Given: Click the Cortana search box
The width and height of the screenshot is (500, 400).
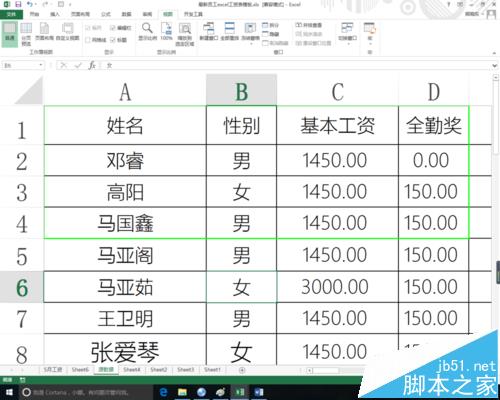Looking at the screenshot, I should pyautogui.click(x=87, y=392).
